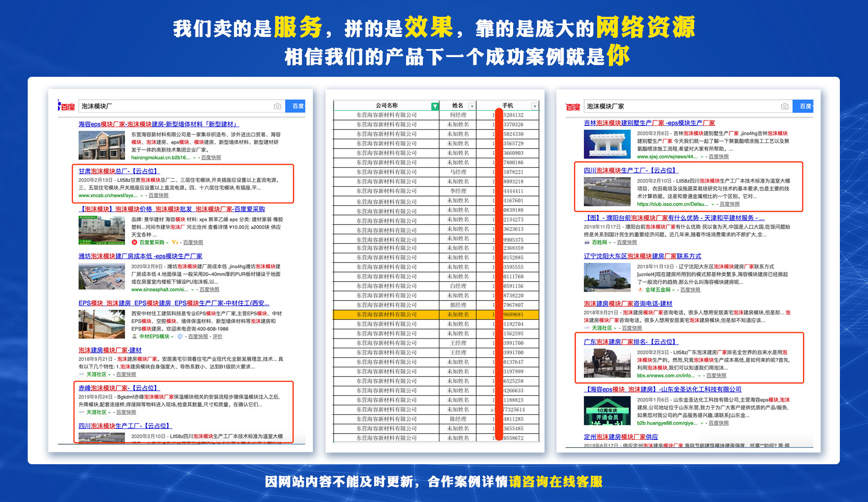Open link 广东泡沫建房厂家排名-【云占位】
Image resolution: width=868 pixels, height=502 pixels.
pyautogui.click(x=631, y=342)
